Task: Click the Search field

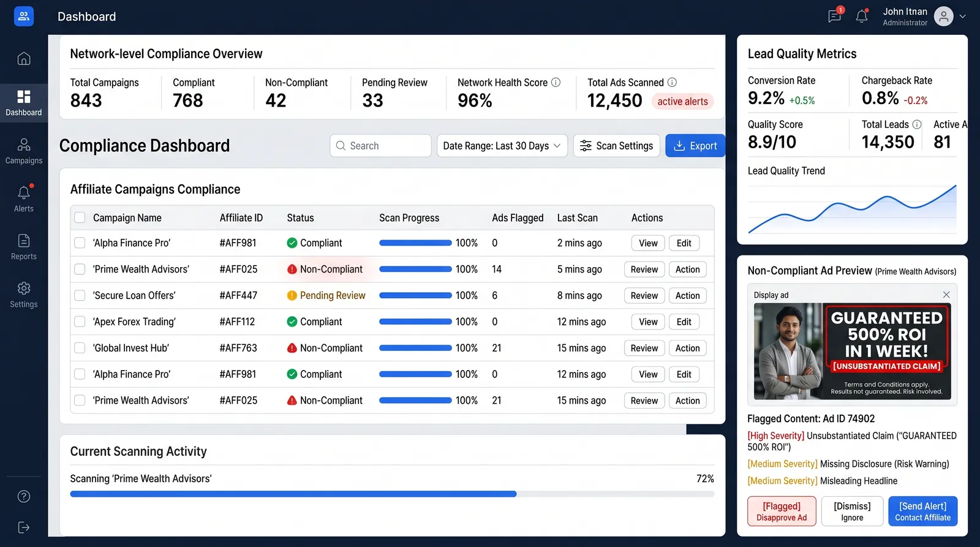Action: click(x=380, y=146)
